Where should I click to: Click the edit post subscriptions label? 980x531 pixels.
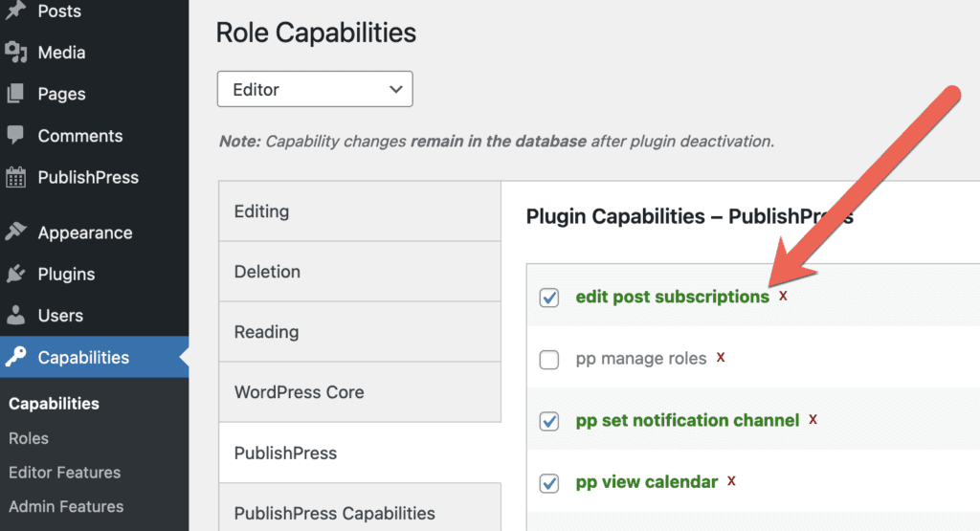tap(672, 297)
